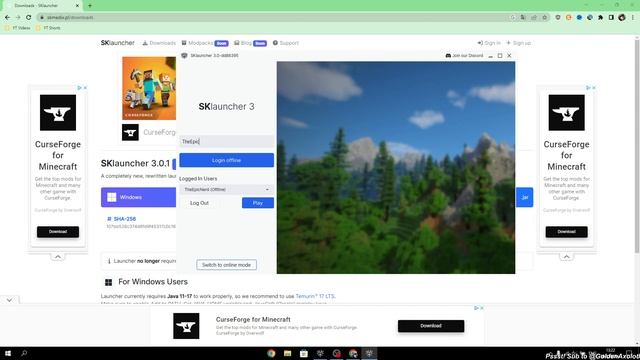This screenshot has width=640, height=360.
Task: Open the Modpacks menu item
Action: click(x=204, y=43)
